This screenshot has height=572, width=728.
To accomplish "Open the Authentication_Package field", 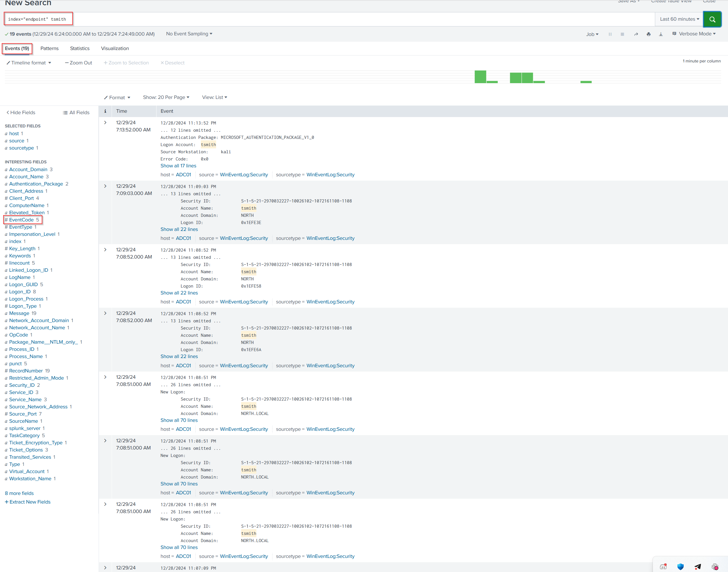I will [36, 184].
